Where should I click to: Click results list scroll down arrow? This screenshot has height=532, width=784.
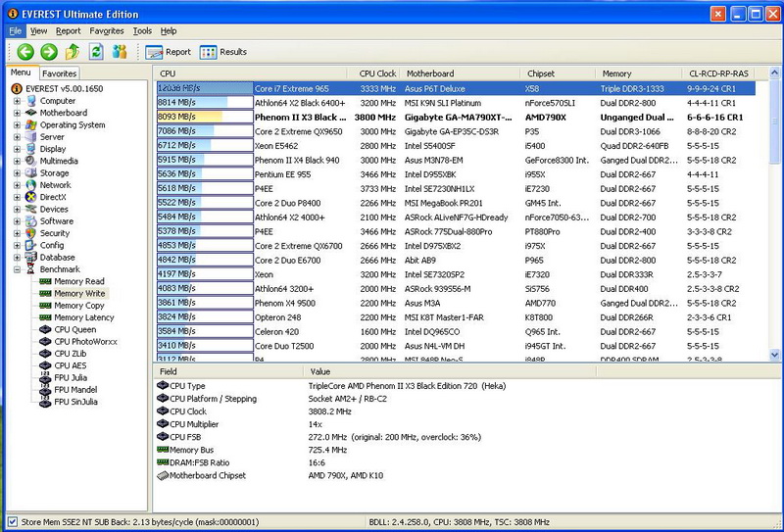[x=774, y=355]
